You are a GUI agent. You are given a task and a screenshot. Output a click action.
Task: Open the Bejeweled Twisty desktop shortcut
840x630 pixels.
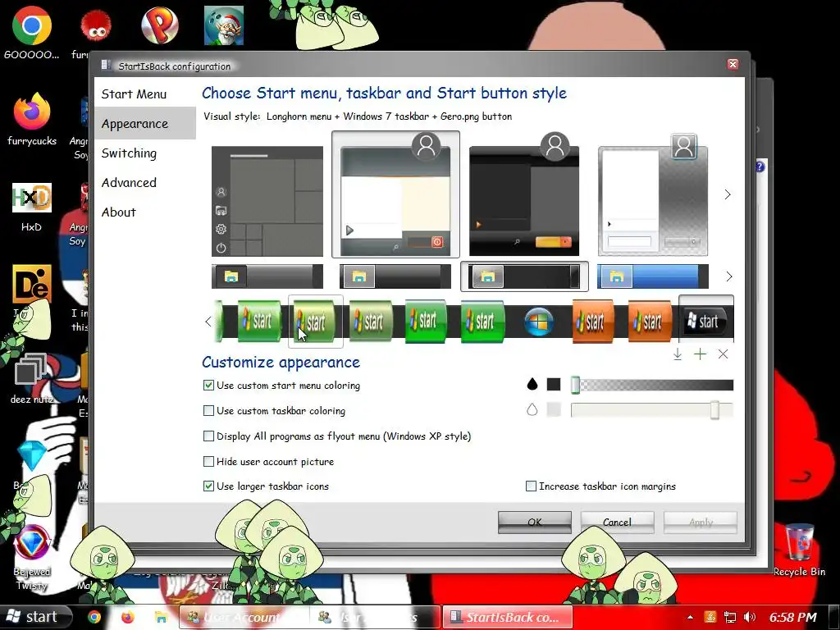pos(32,558)
